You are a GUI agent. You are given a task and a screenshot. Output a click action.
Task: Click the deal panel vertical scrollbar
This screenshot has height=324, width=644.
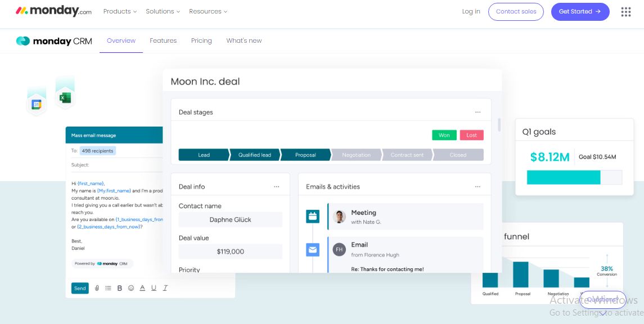point(499,125)
